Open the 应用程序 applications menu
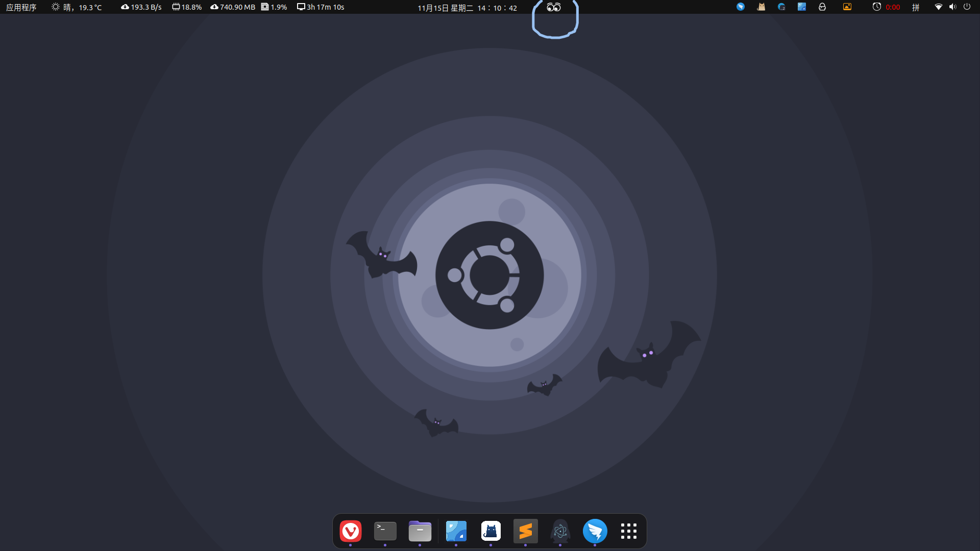Viewport: 980px width, 551px height. pyautogui.click(x=21, y=7)
